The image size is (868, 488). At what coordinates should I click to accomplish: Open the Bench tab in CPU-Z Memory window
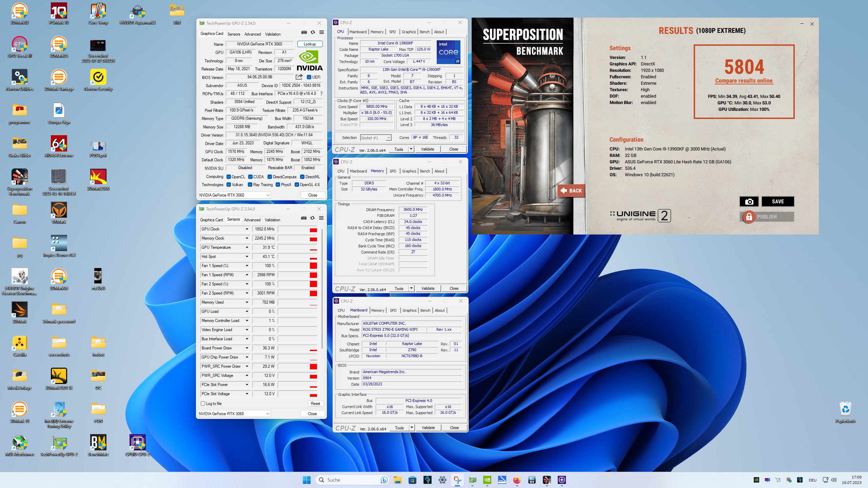click(425, 171)
